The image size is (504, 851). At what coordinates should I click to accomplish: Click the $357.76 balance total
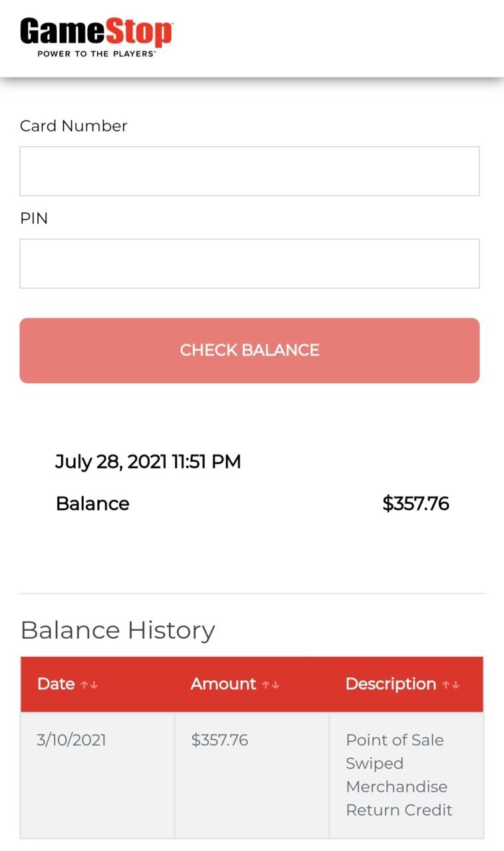(416, 504)
